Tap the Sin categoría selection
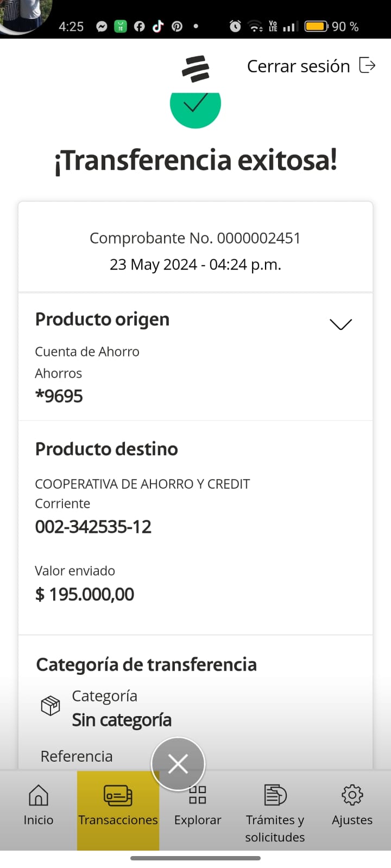The image size is (391, 868). (x=122, y=720)
